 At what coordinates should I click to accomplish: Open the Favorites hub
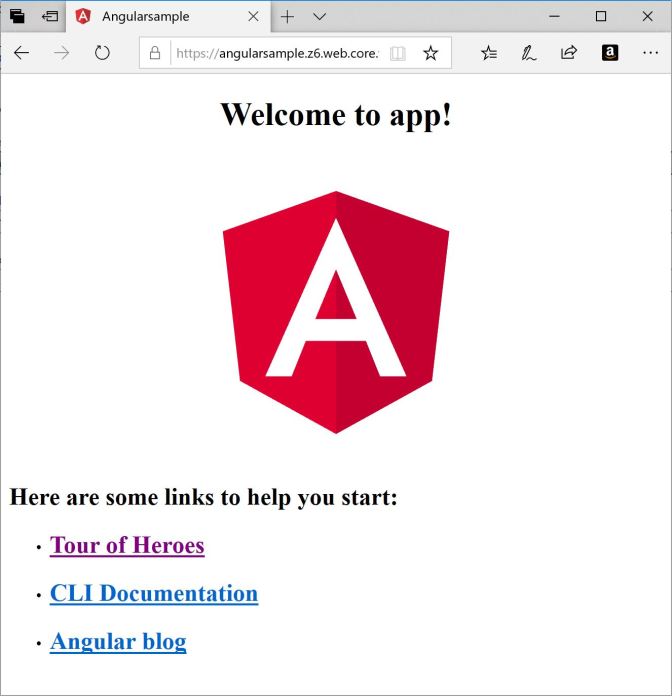click(x=489, y=53)
